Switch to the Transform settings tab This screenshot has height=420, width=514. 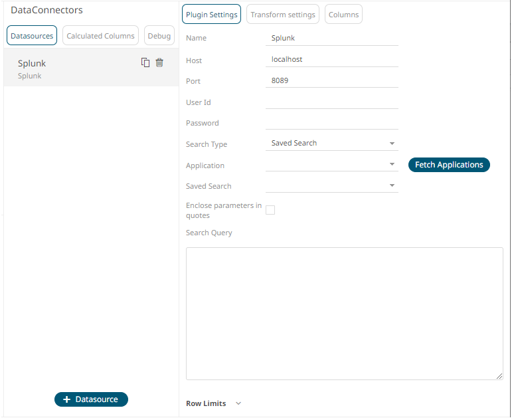point(283,15)
